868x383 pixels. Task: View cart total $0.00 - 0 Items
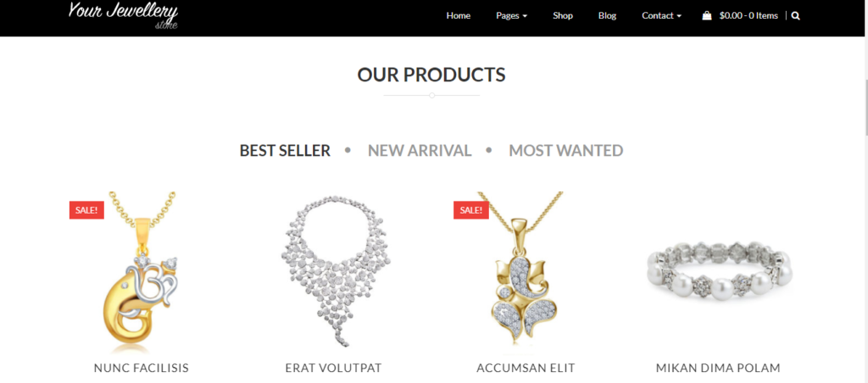(x=748, y=15)
